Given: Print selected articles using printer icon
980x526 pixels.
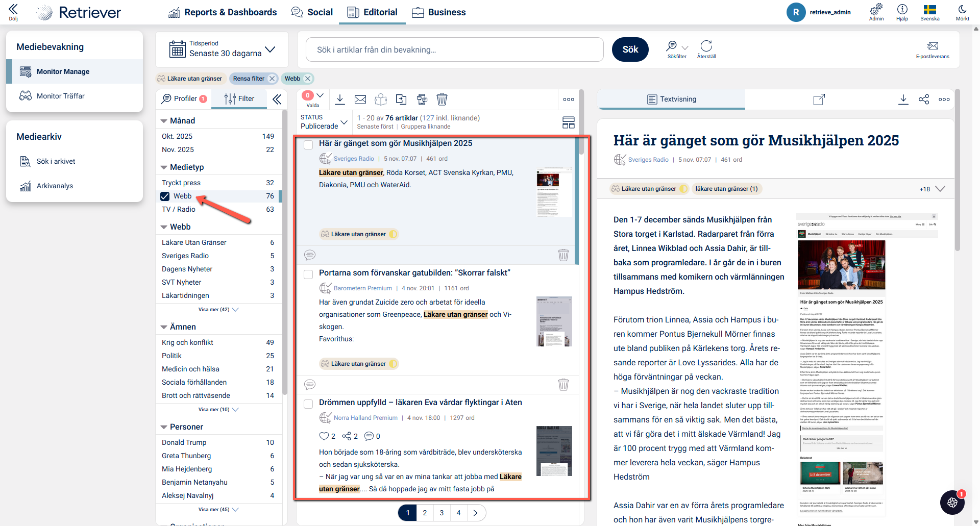Looking at the screenshot, I should (x=422, y=99).
